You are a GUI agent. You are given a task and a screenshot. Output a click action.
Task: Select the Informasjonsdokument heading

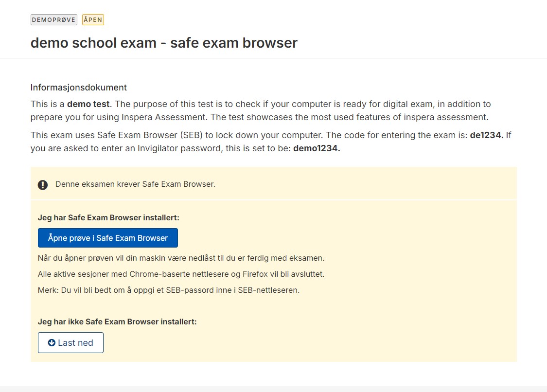coord(78,87)
